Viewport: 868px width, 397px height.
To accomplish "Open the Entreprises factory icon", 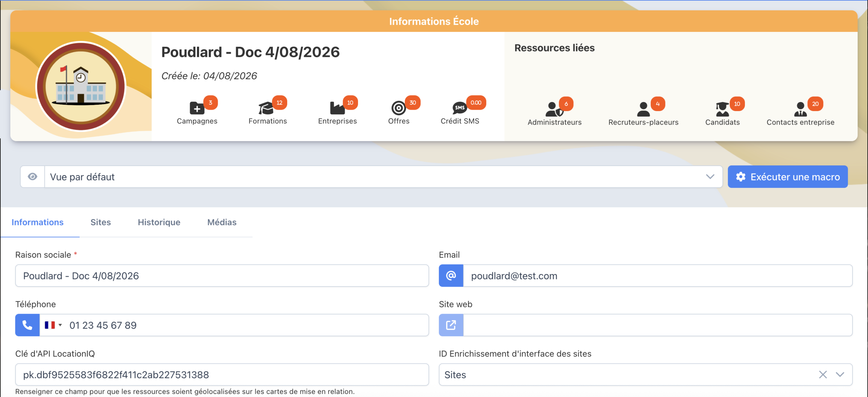I will click(x=337, y=108).
